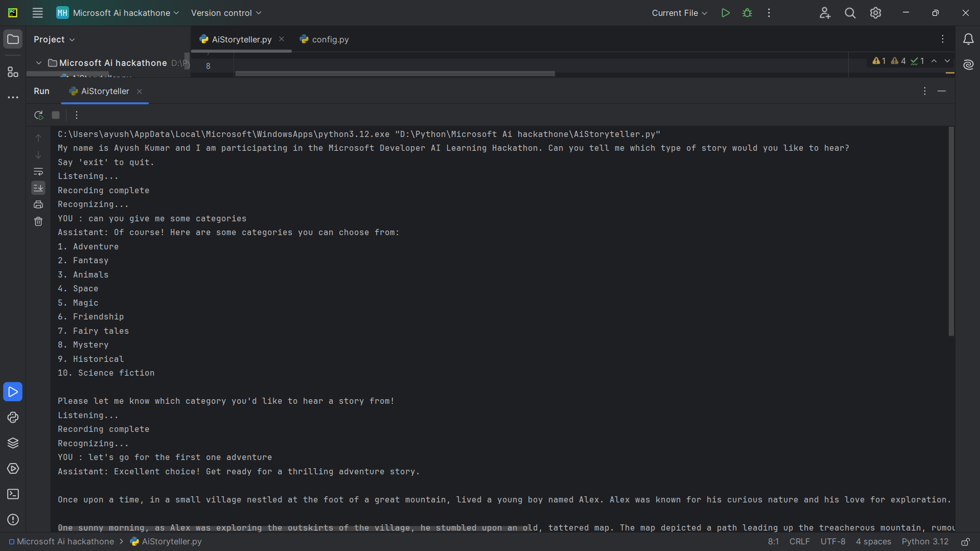Image resolution: width=980 pixels, height=551 pixels.
Task: Open the Terminal tool window
Action: (x=13, y=494)
